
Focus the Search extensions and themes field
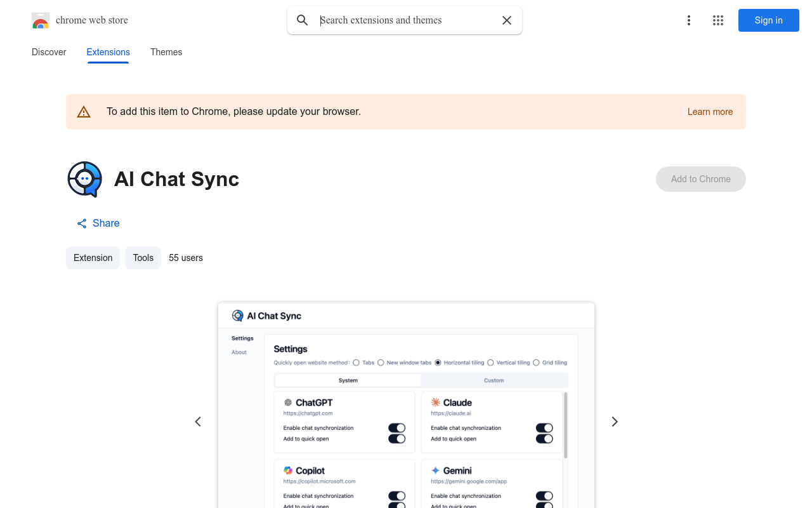[x=406, y=20]
